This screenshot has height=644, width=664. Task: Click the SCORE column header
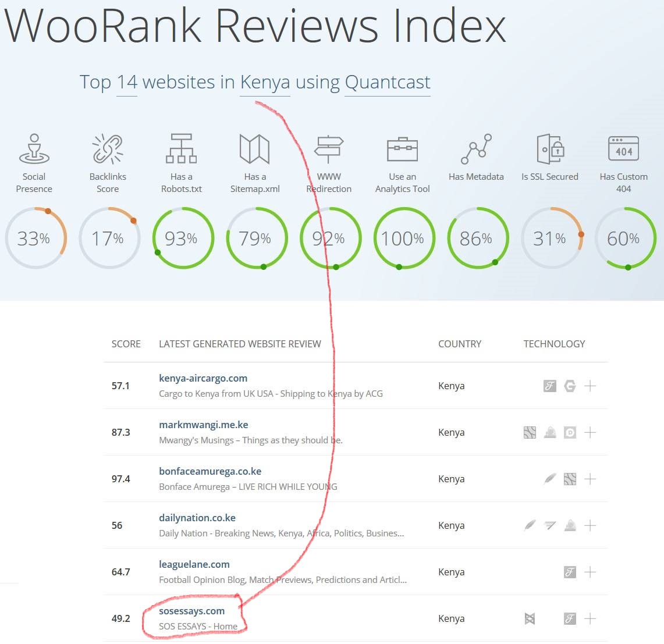click(126, 344)
